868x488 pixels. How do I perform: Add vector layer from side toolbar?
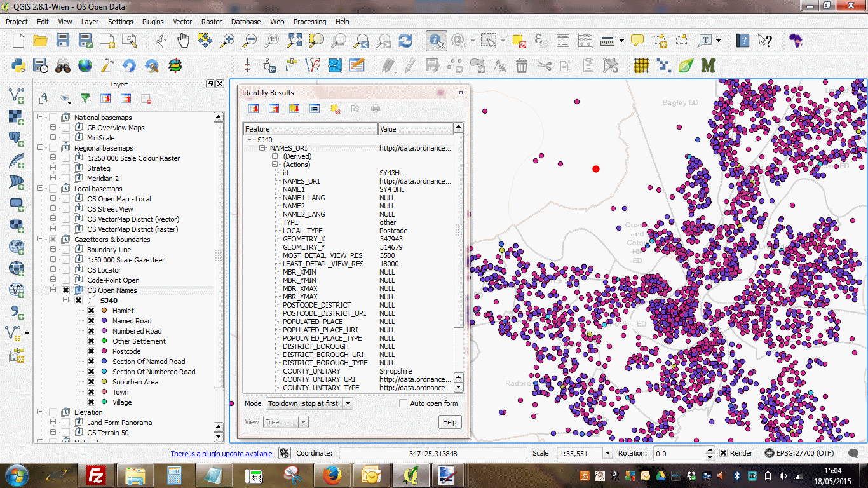coord(17,95)
